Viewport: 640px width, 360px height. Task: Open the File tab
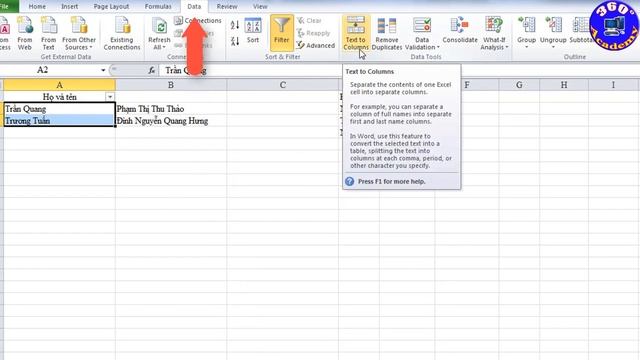point(6,6)
